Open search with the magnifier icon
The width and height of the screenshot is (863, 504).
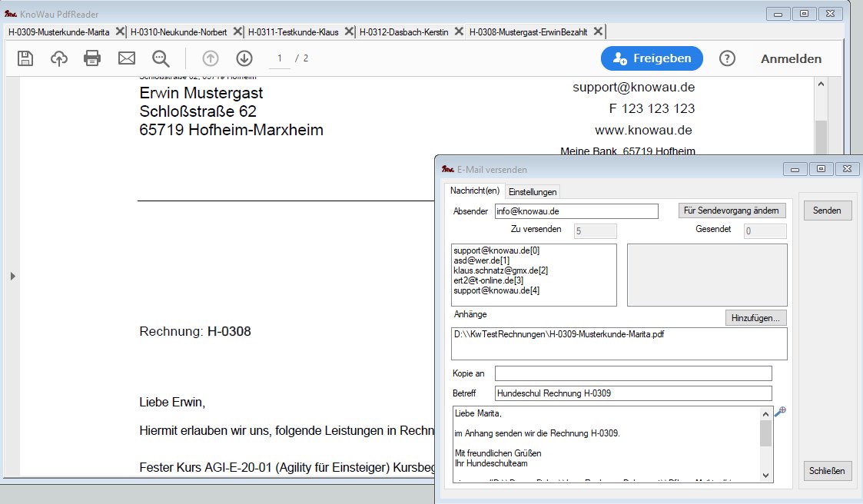[x=161, y=58]
